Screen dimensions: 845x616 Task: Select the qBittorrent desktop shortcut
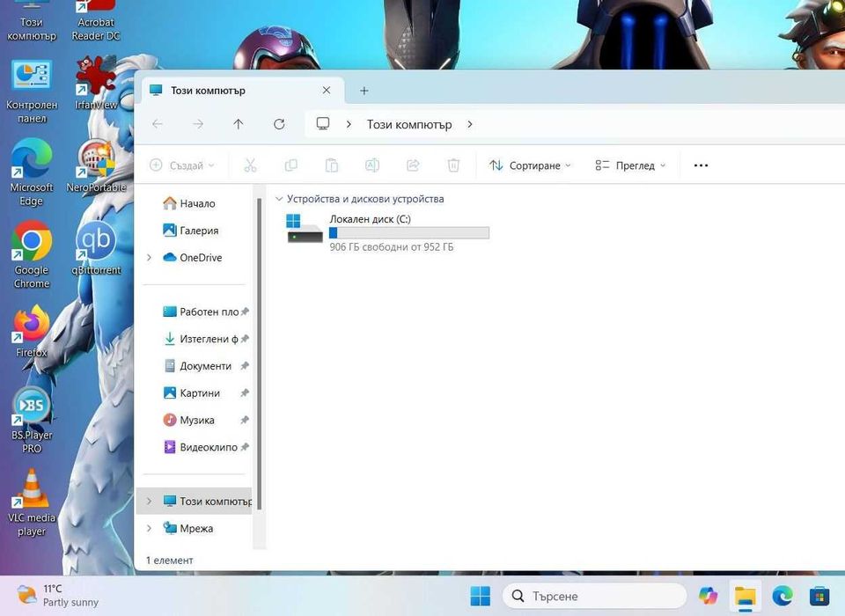point(96,248)
